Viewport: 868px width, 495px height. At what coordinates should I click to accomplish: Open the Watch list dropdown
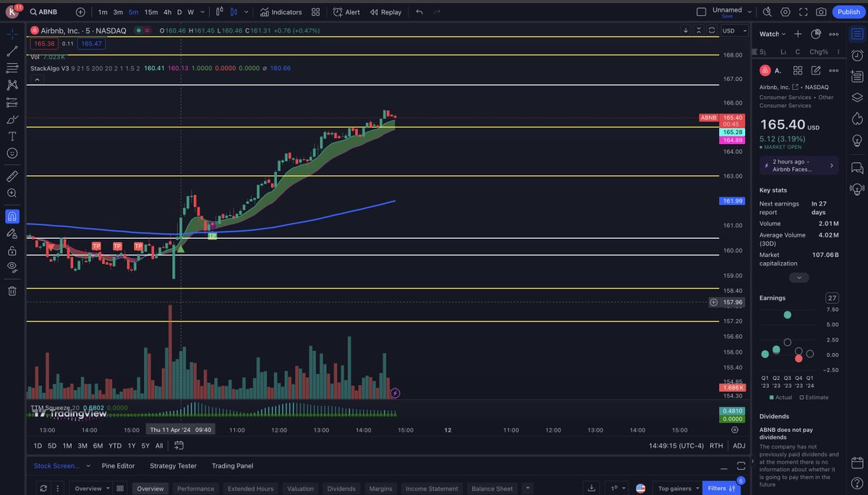pyautogui.click(x=773, y=34)
